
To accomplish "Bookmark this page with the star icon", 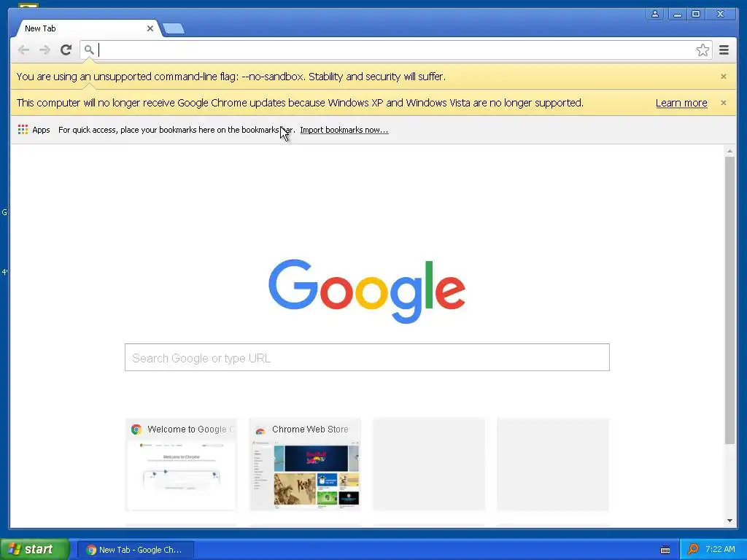I will (703, 50).
